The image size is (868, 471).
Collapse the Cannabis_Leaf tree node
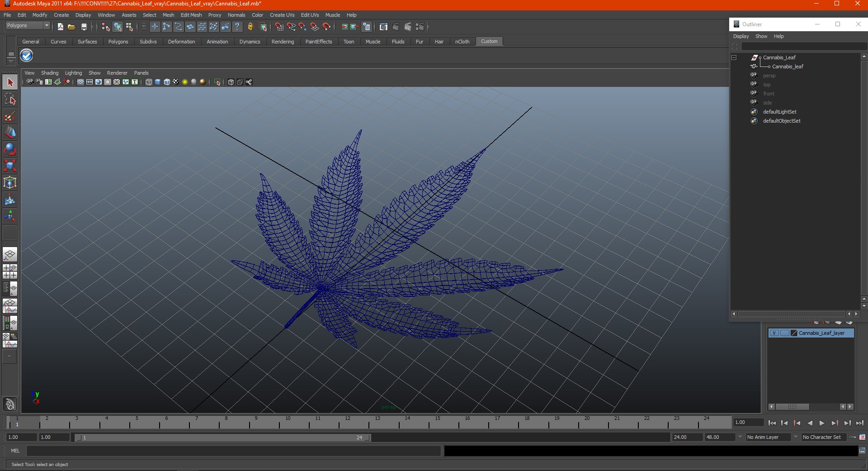[x=734, y=57]
